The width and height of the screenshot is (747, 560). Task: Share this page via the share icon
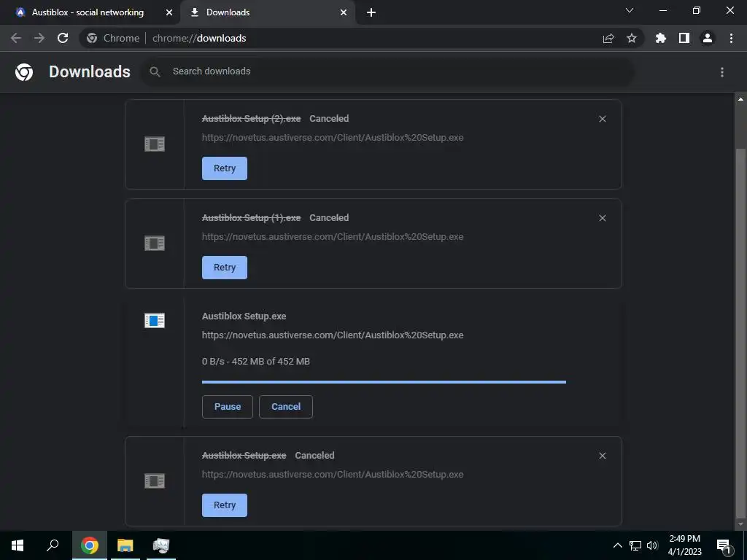pyautogui.click(x=608, y=38)
